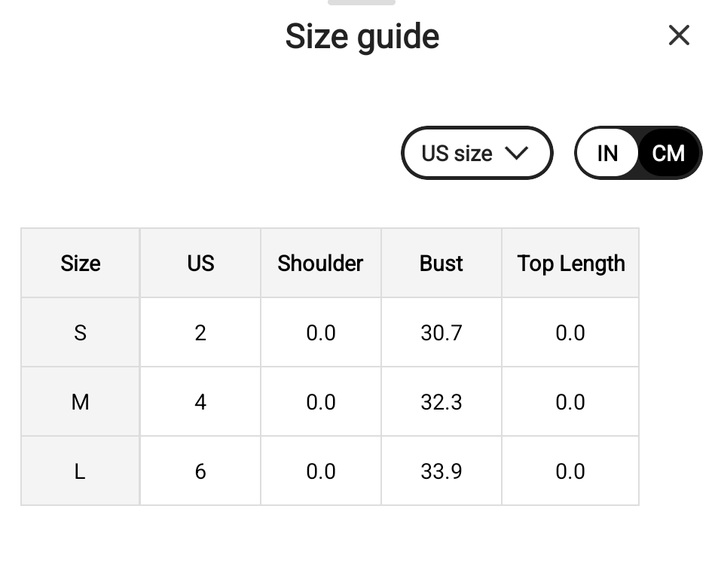This screenshot has width=721, height=588.
Task: Switch measurement units to IN
Action: point(607,154)
